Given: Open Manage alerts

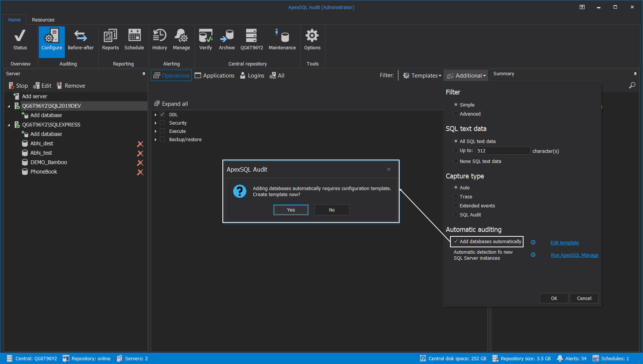Looking at the screenshot, I should point(181,40).
